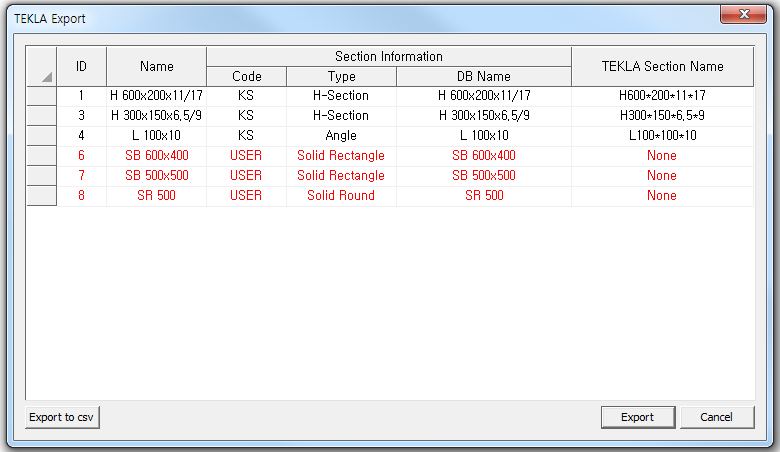Select Name cell 'H 300x150x6.5/9'

(x=157, y=116)
